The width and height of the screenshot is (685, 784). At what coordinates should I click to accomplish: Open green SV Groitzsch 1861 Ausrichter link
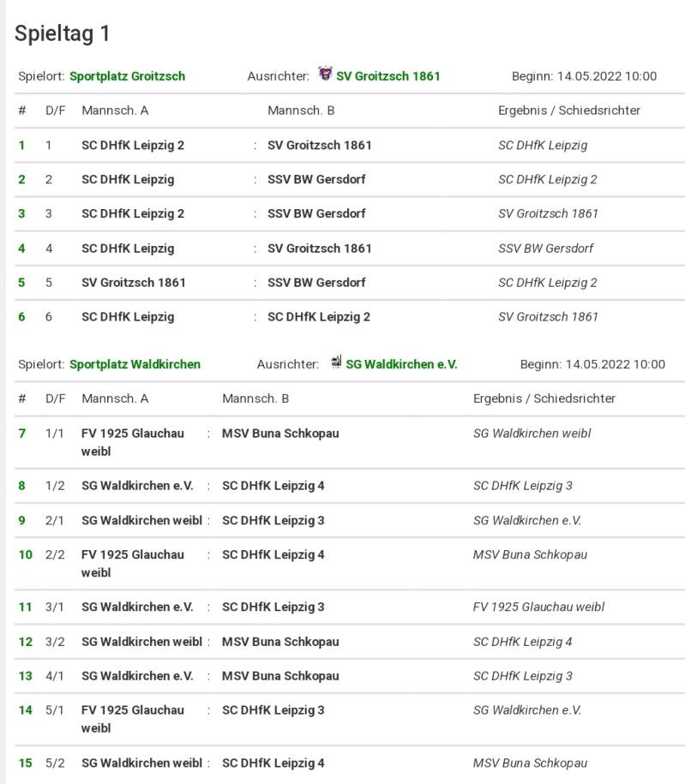point(388,76)
